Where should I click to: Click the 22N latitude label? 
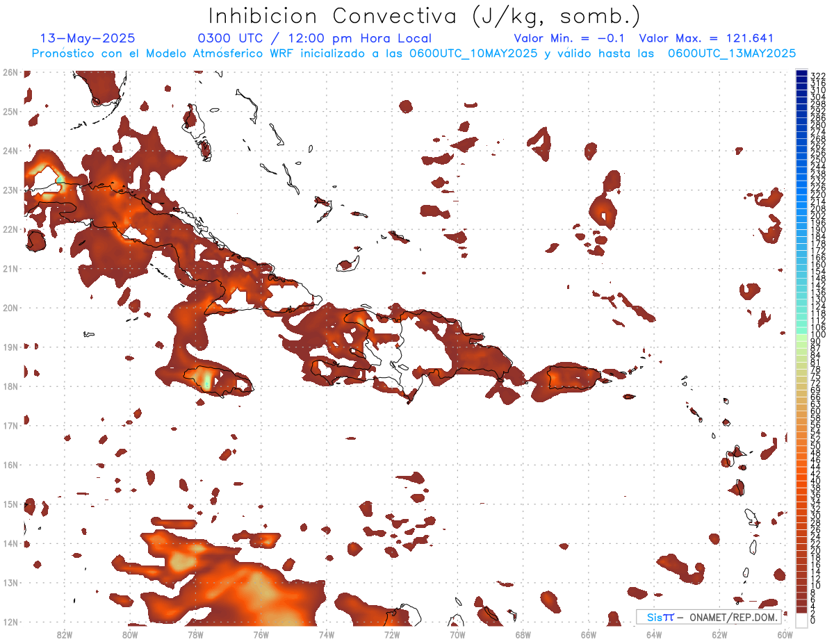point(10,229)
